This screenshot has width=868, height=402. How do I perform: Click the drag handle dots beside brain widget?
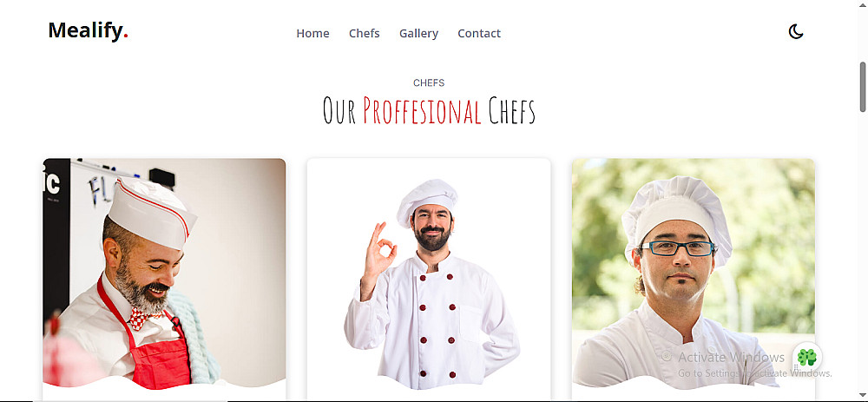(796, 367)
